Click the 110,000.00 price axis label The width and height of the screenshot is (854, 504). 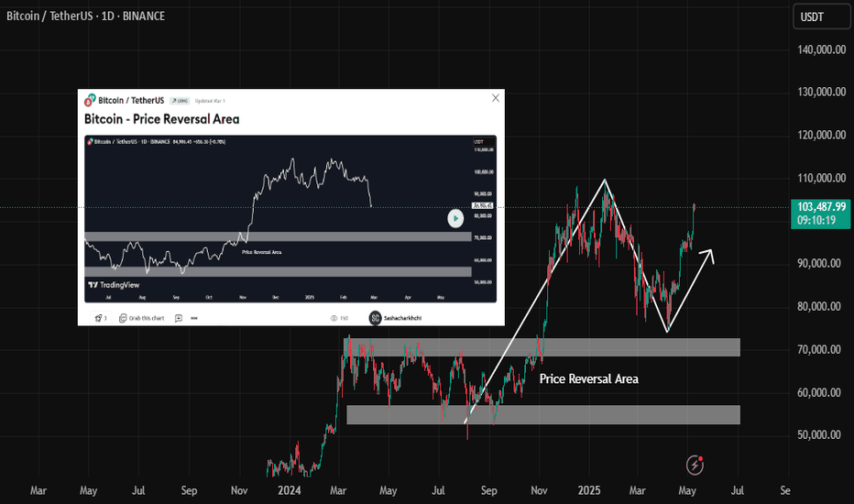pos(821,178)
